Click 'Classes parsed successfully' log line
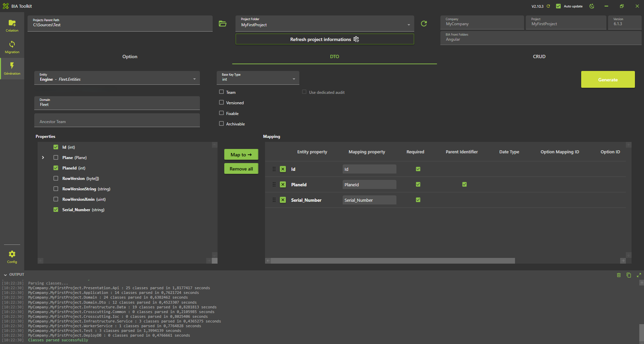This screenshot has width=644, height=344. tap(58, 340)
